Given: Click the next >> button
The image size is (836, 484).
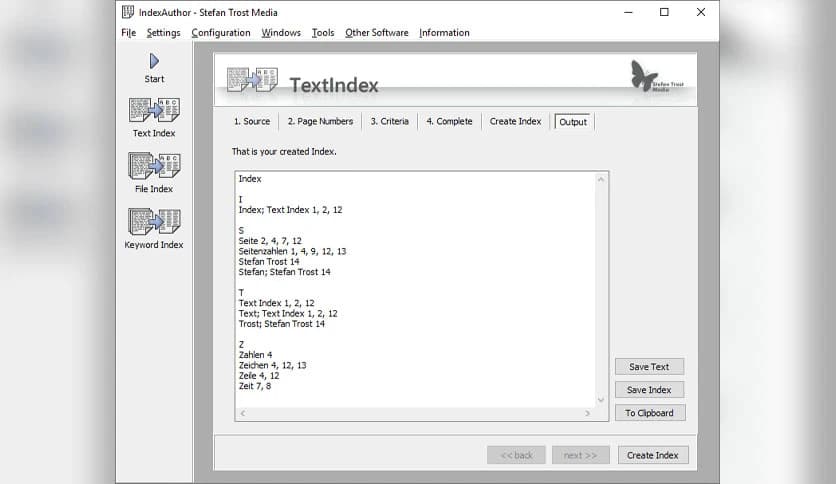Looking at the screenshot, I should [581, 455].
